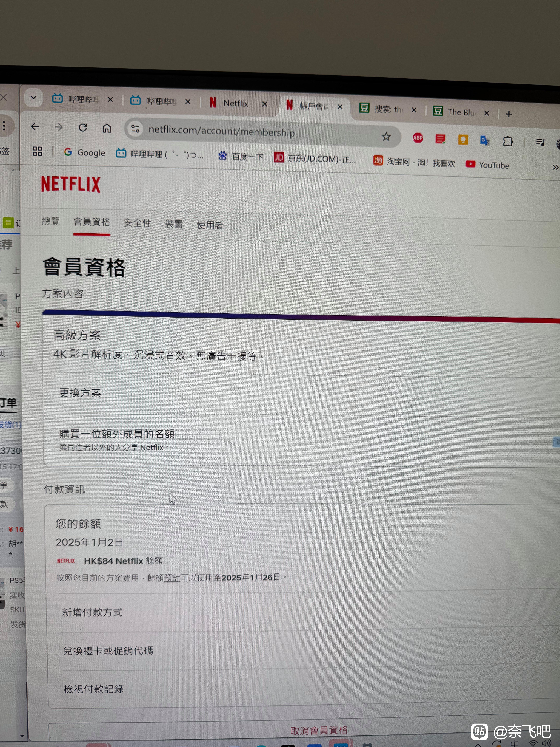This screenshot has width=560, height=747.
Task: Bookmark this page with the star
Action: [386, 137]
